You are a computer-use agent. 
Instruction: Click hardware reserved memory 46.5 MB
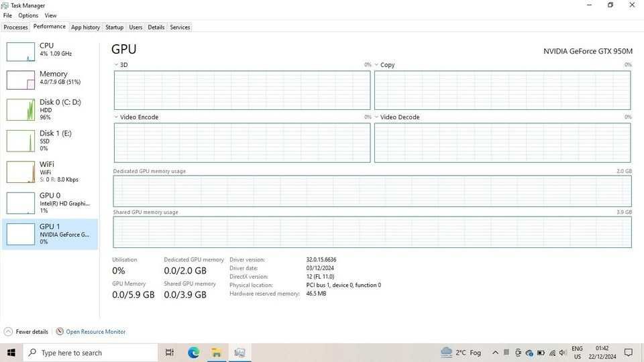click(316, 294)
